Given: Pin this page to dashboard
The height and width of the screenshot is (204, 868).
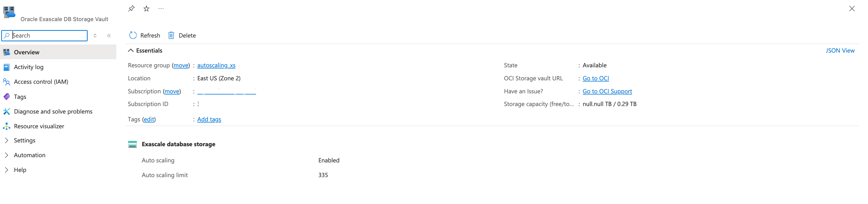Looking at the screenshot, I should [131, 8].
